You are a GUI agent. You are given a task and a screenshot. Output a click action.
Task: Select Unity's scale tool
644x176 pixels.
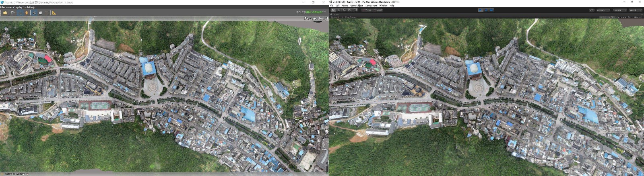[349, 10]
